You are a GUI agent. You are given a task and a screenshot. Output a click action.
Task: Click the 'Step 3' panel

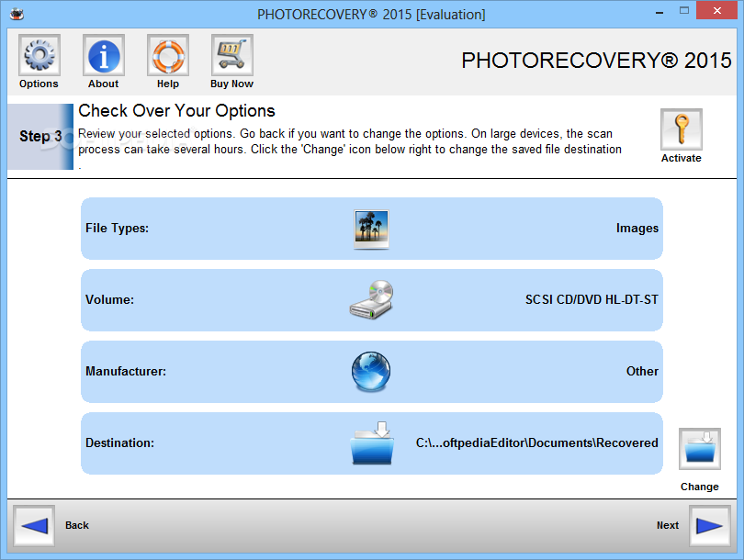(x=40, y=137)
